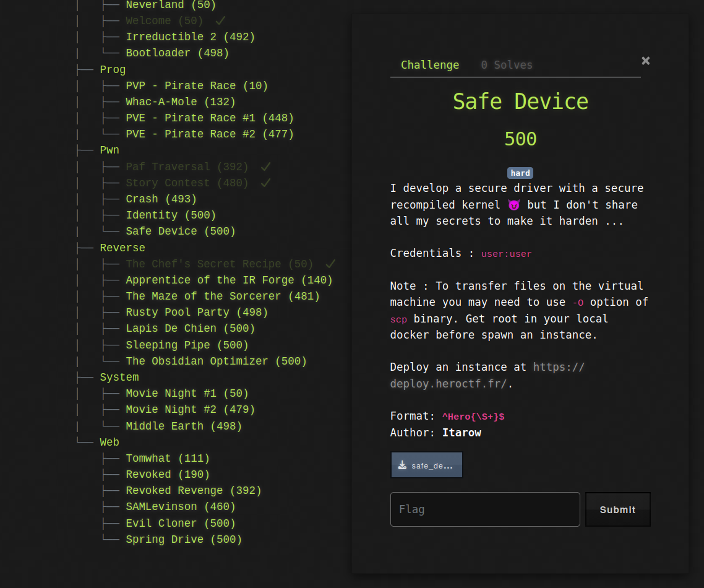Collapse the Reverse category
The height and width of the screenshot is (588, 704).
[x=122, y=248]
